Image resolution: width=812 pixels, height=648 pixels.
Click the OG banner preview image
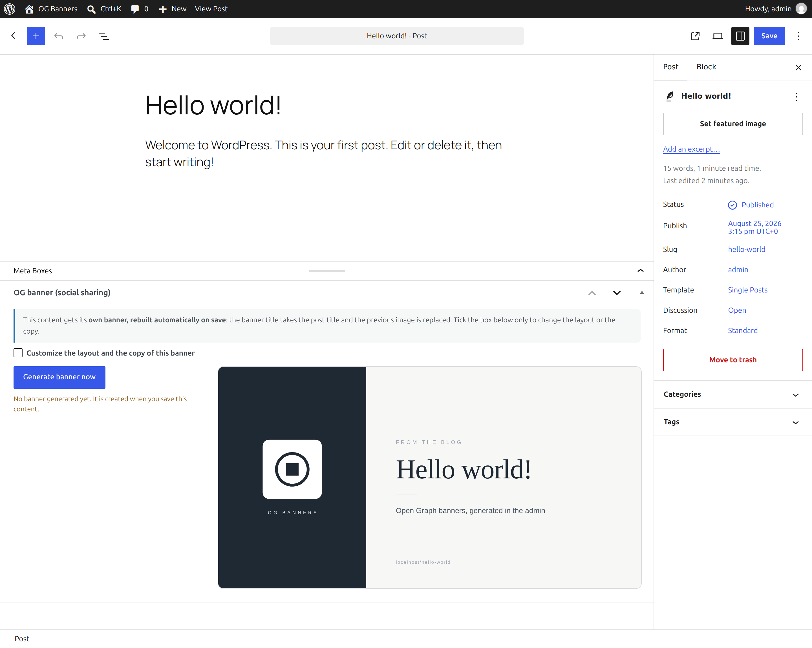tap(429, 477)
